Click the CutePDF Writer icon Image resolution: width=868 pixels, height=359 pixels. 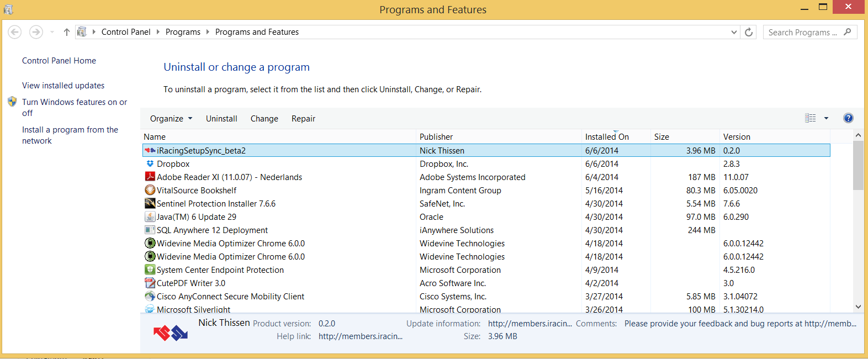coord(150,283)
